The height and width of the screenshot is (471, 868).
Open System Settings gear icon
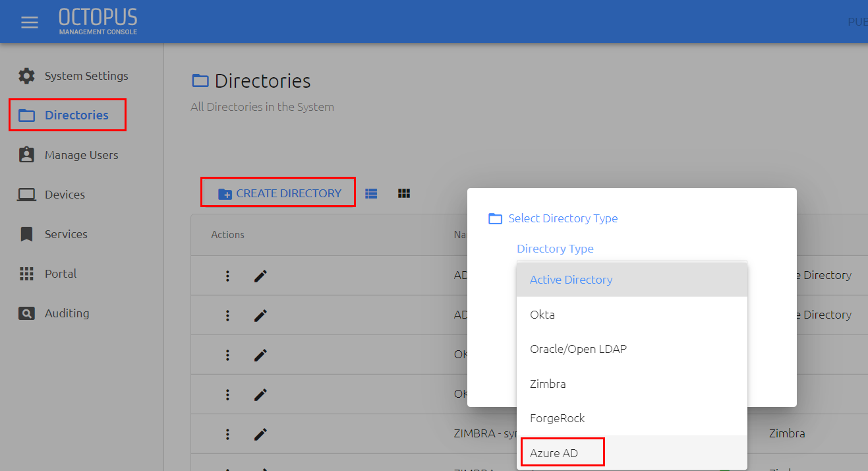pyautogui.click(x=26, y=76)
